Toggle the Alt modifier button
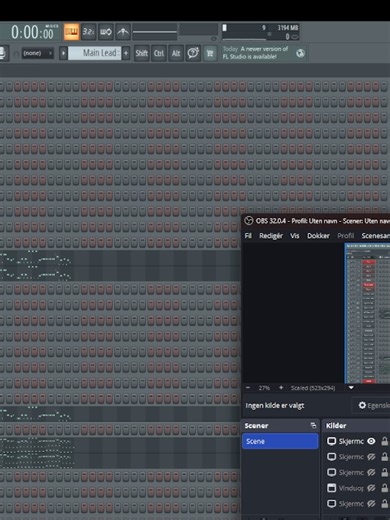 click(176, 53)
